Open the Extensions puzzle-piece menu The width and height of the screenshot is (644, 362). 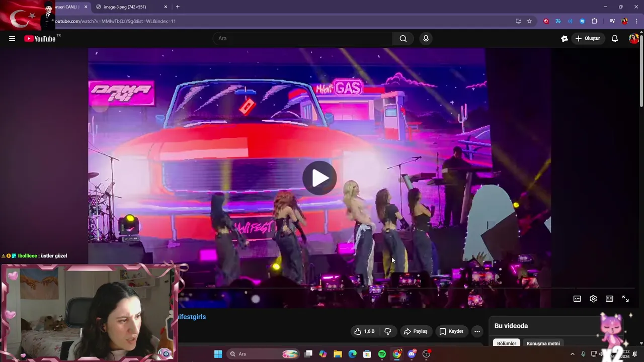(x=595, y=21)
